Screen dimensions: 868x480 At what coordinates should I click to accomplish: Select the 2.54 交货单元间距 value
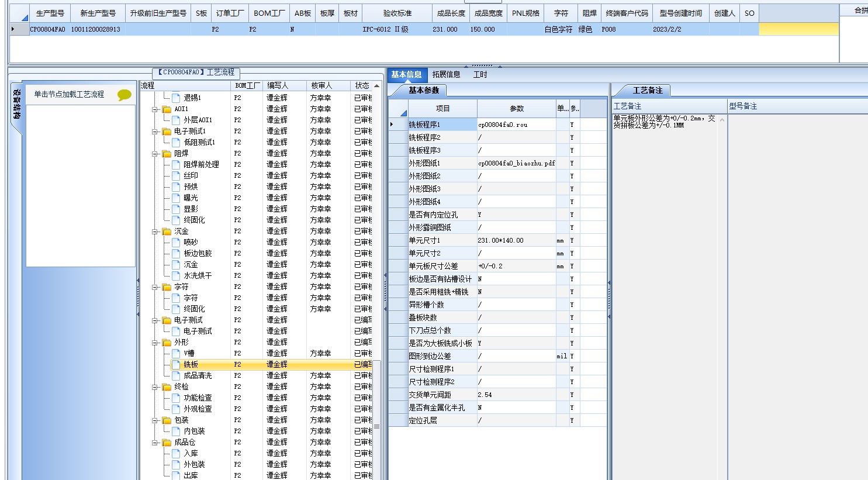click(x=517, y=395)
